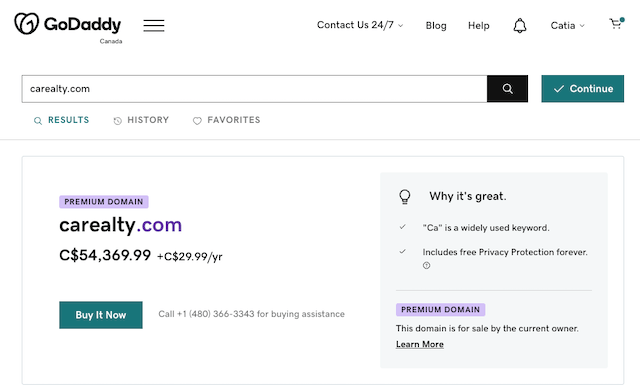Switch to the Results tab
Image resolution: width=640 pixels, height=392 pixels.
[x=61, y=120]
